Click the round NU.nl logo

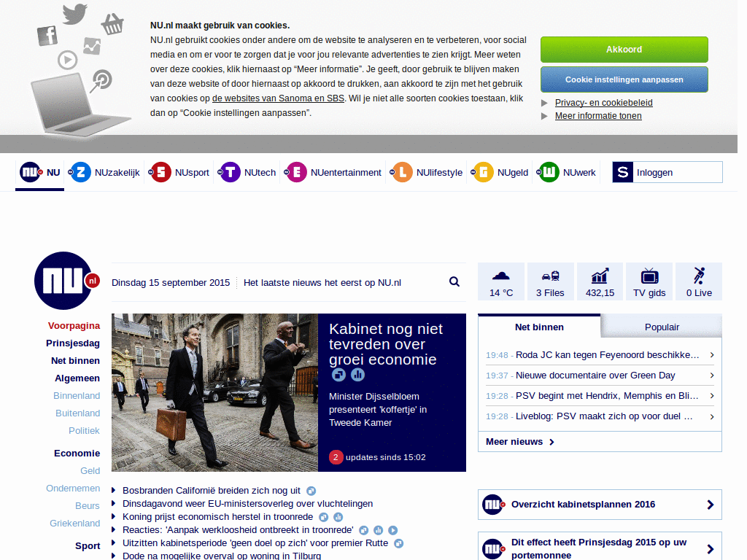click(64, 280)
